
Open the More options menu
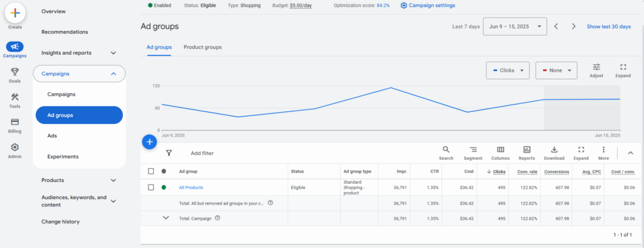603,153
